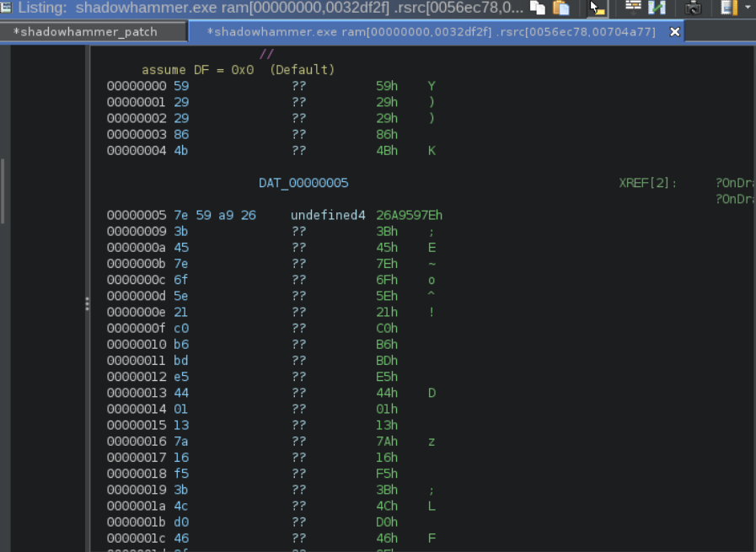This screenshot has height=552, width=756.
Task: Open the listing field formatter icon
Action: [633, 8]
